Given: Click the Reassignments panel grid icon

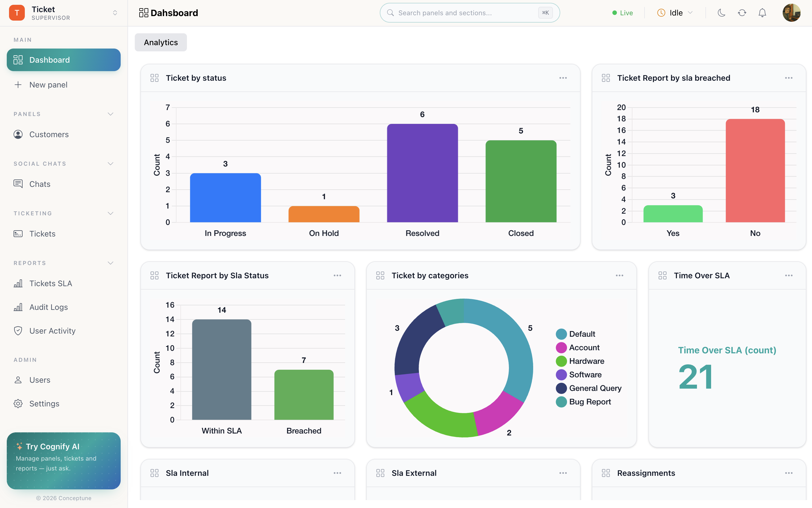Looking at the screenshot, I should pos(606,473).
